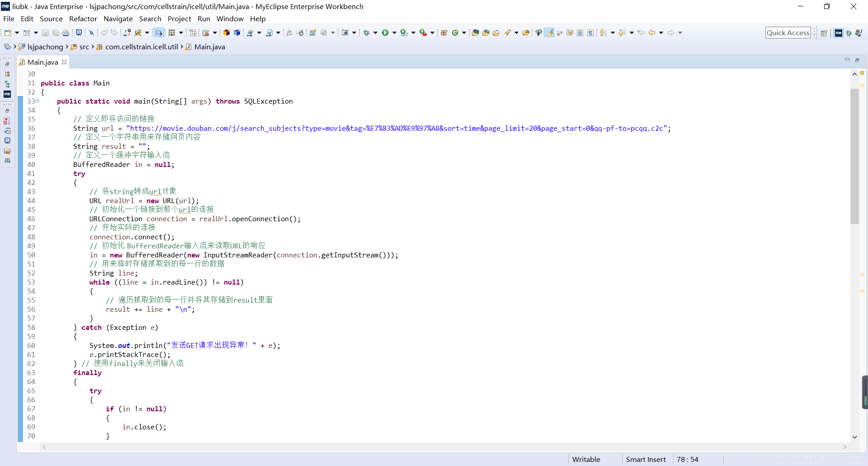Image resolution: width=868 pixels, height=466 pixels.
Task: Click the New file toolbar icon
Action: pos(8,33)
